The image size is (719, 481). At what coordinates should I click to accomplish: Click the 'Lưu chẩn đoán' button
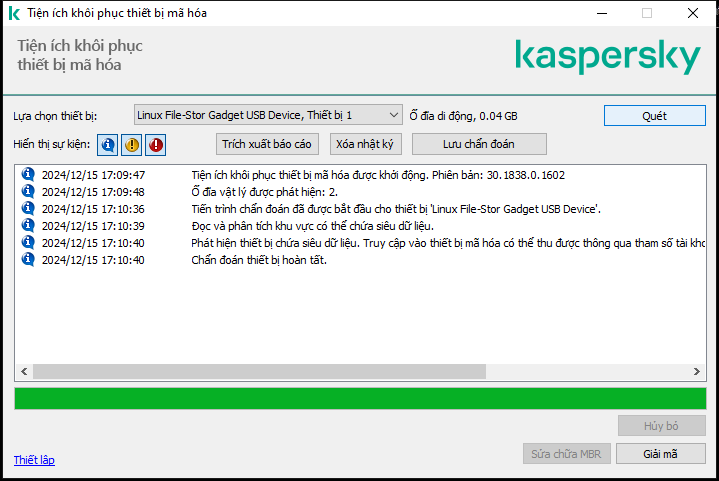point(479,144)
